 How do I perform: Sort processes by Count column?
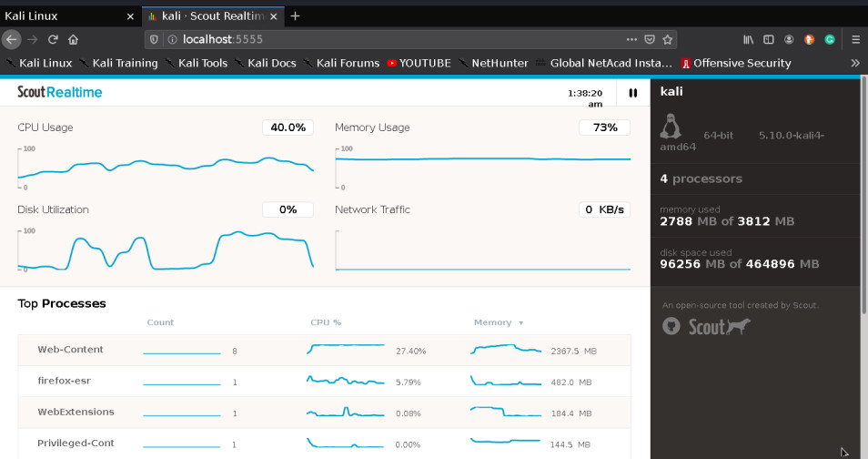point(160,322)
